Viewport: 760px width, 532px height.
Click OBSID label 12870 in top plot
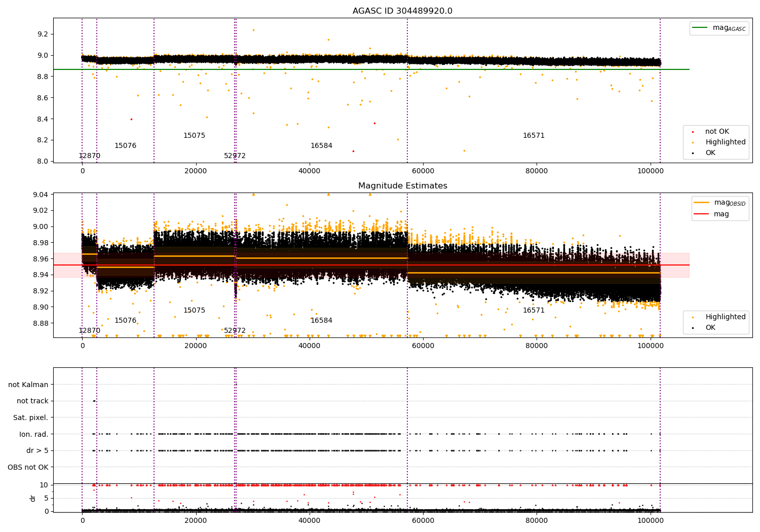pyautogui.click(x=90, y=156)
